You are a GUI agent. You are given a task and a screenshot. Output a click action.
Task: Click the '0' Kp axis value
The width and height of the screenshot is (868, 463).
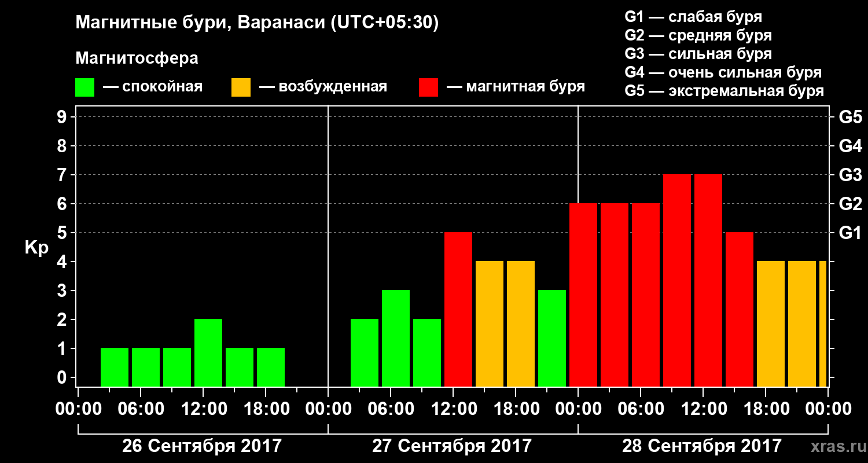63,377
